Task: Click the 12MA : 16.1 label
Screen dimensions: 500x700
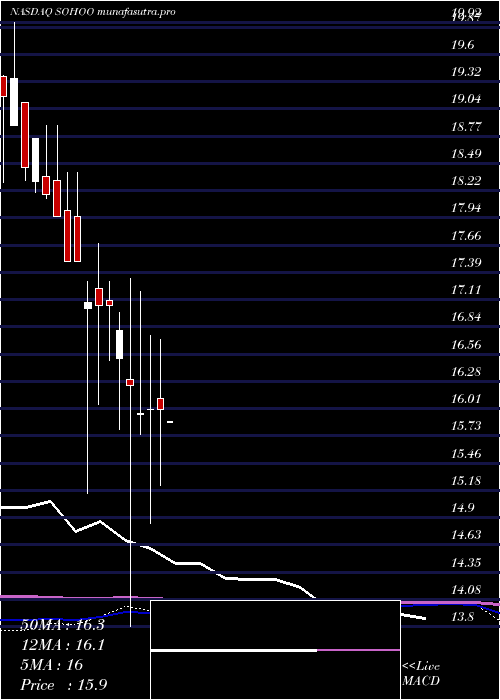Action: [x=62, y=645]
